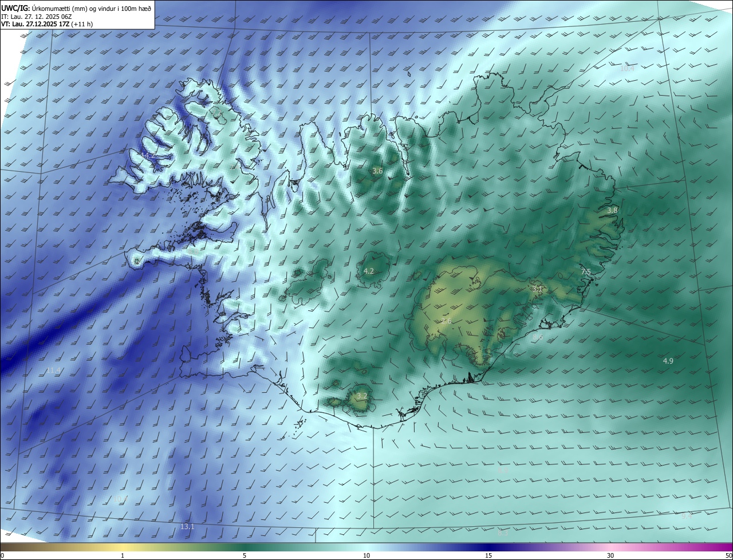Click the initial time line 'IT: Lau. 27. 12. 2025 06Z'
The image size is (733, 560).
click(x=36, y=17)
